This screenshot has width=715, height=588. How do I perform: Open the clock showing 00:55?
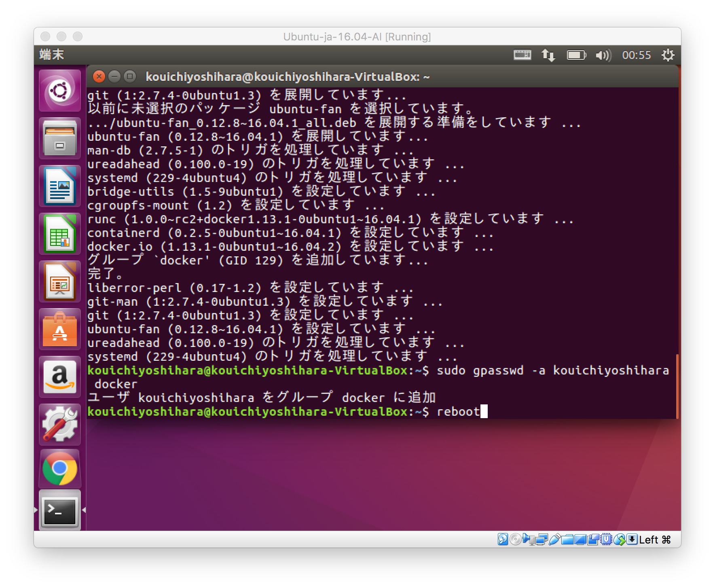637,55
